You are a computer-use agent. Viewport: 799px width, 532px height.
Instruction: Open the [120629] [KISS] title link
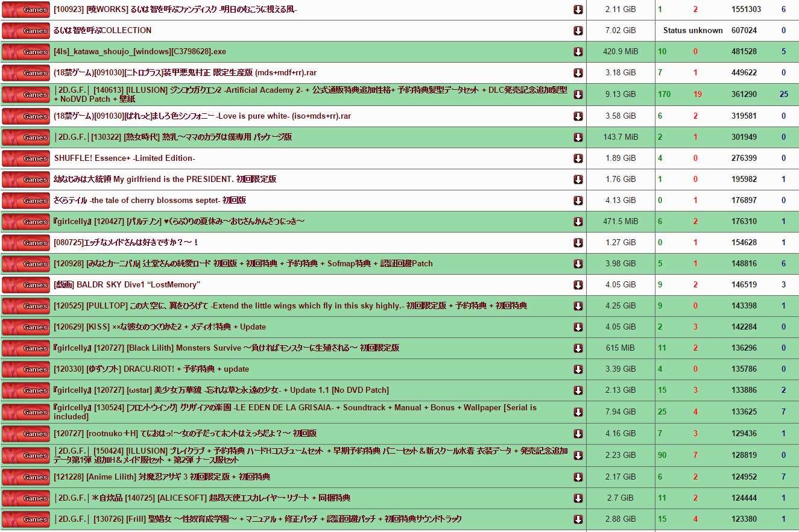click(x=160, y=327)
